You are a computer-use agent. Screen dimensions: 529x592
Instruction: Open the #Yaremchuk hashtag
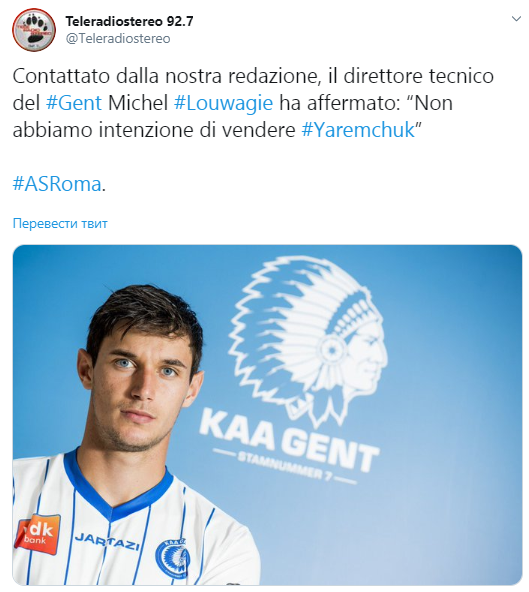click(358, 130)
